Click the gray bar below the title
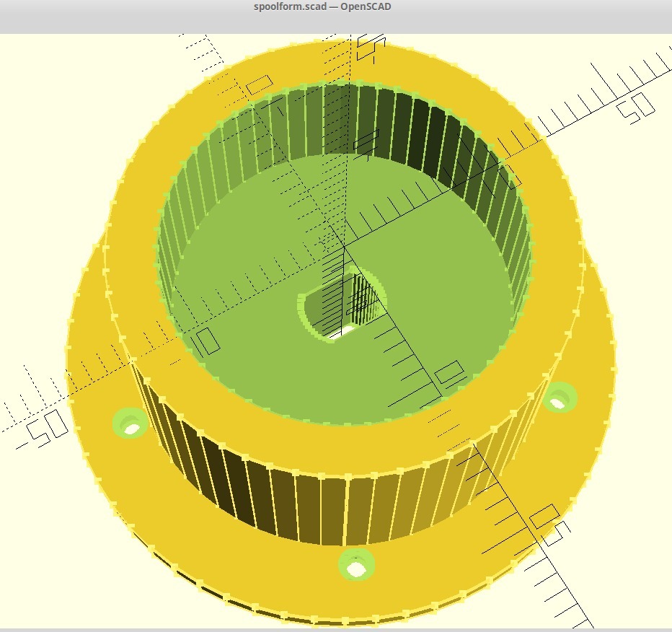Screen dimensions: 672x632 pos(336,23)
